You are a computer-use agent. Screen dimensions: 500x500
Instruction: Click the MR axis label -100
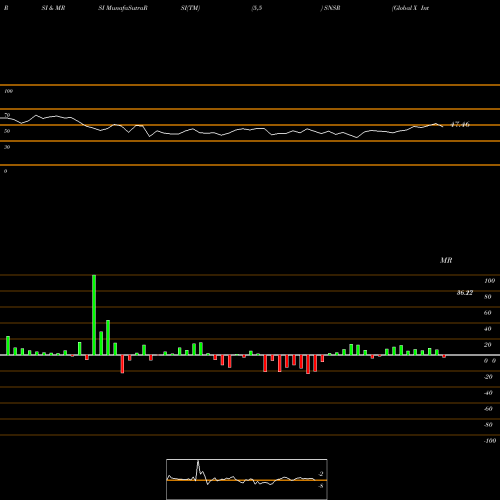(490, 441)
